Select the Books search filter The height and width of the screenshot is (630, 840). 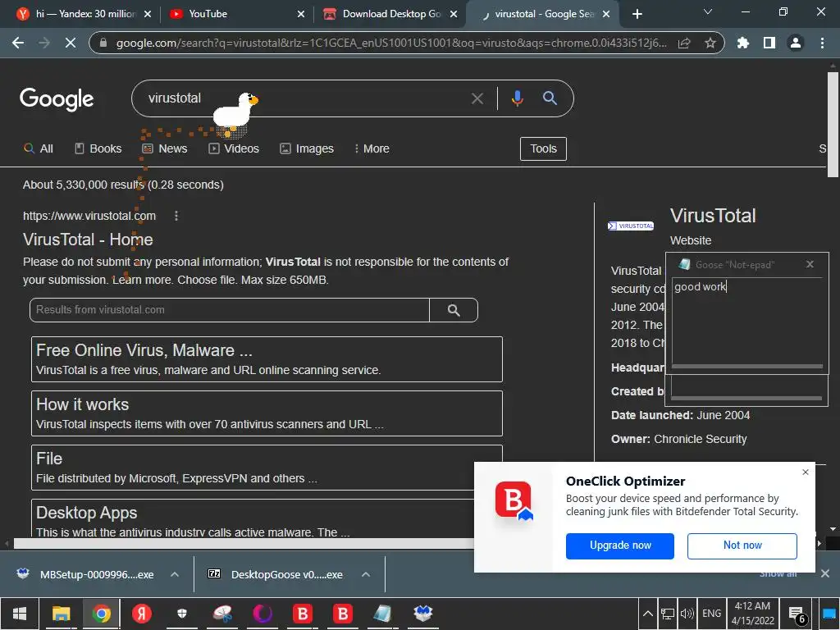click(98, 149)
